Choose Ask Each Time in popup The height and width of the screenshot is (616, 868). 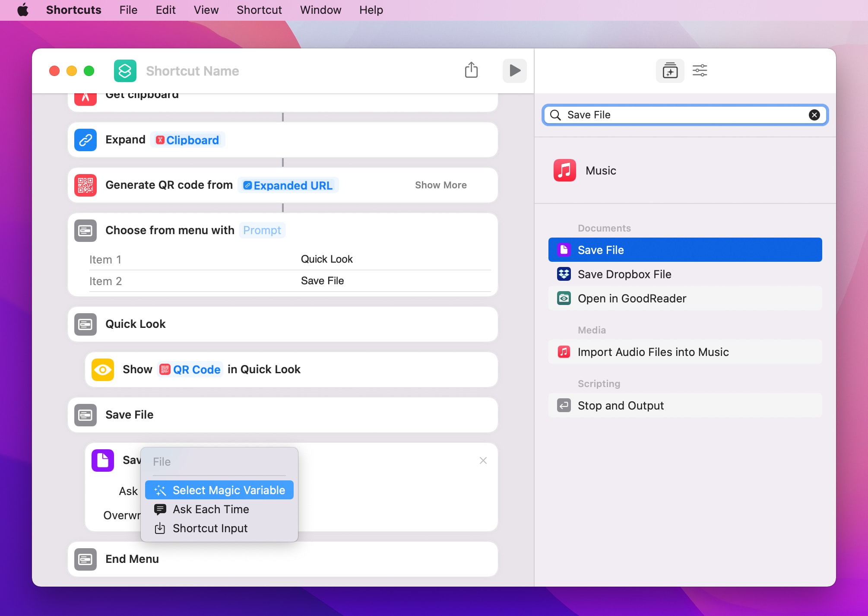(x=211, y=509)
